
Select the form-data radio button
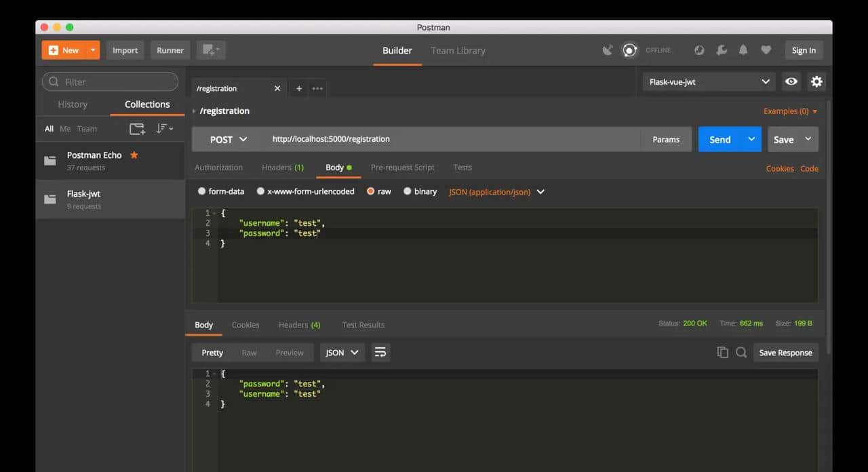coord(201,191)
